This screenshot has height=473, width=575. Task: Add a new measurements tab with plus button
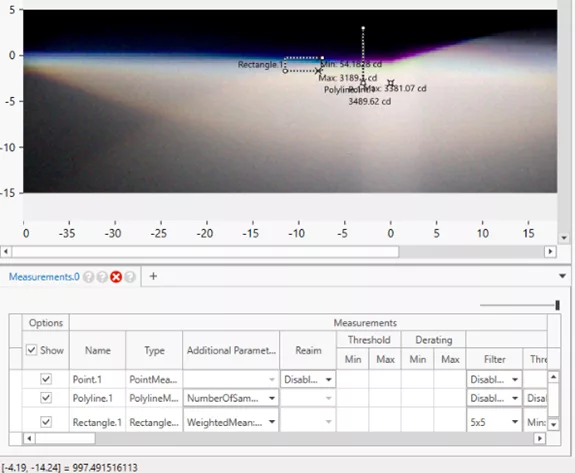153,276
